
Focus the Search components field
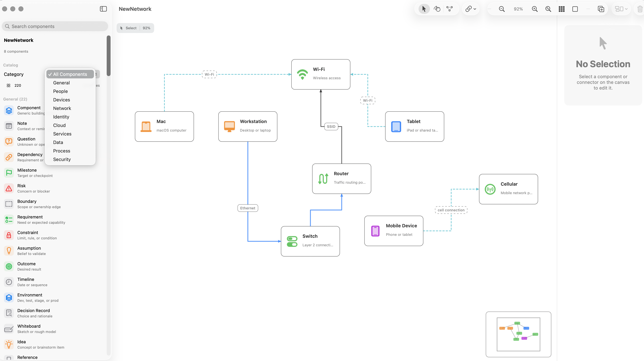pos(55,26)
